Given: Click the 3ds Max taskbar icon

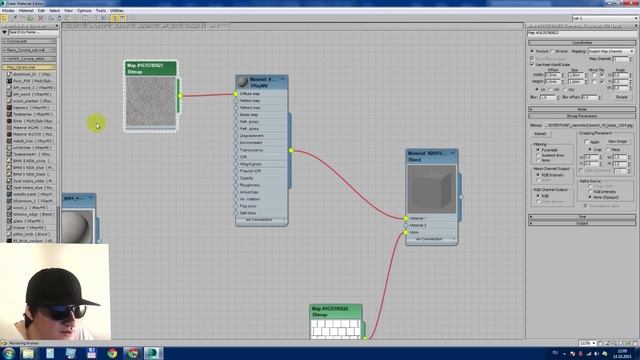Looking at the screenshot, I should [153, 353].
